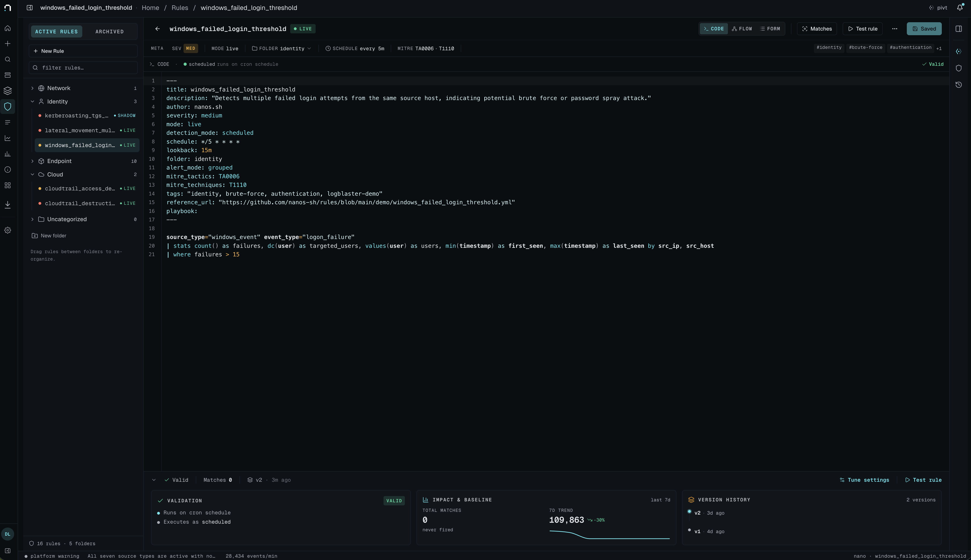
Task: Click the download icon in sidebar
Action: pyautogui.click(x=8, y=204)
